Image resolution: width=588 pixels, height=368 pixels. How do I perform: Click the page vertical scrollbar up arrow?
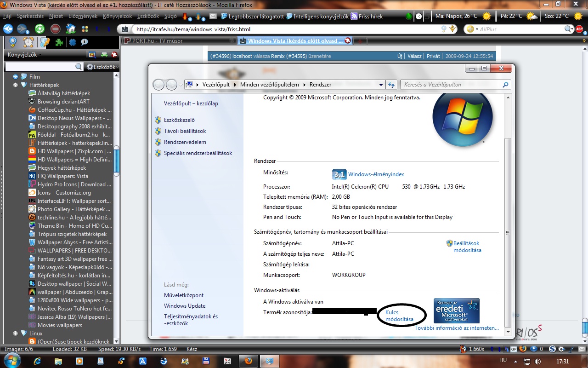[x=584, y=49]
